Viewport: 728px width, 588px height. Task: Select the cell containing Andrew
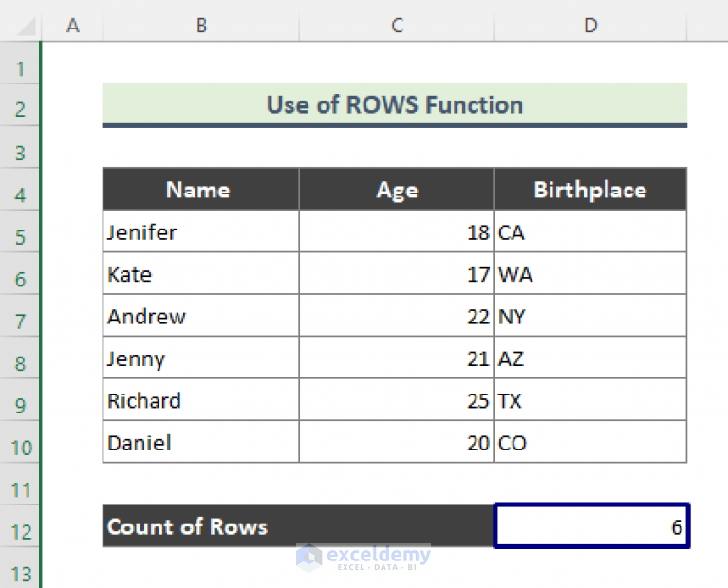coord(200,316)
